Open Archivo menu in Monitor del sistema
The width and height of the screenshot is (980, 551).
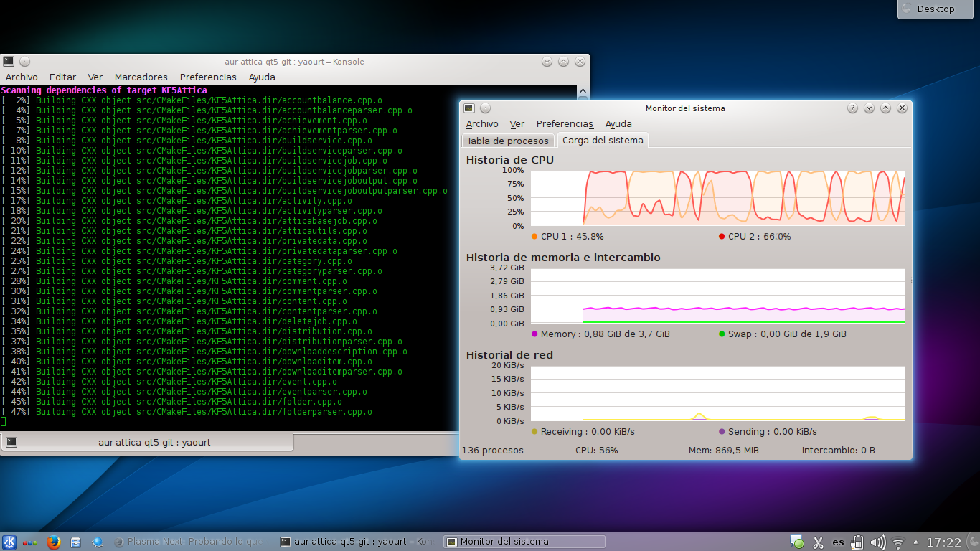coord(482,124)
